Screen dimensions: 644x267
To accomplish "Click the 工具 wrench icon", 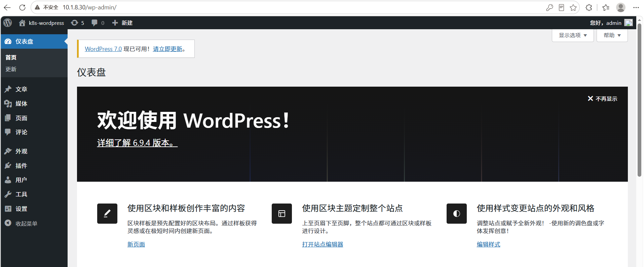I will point(8,194).
